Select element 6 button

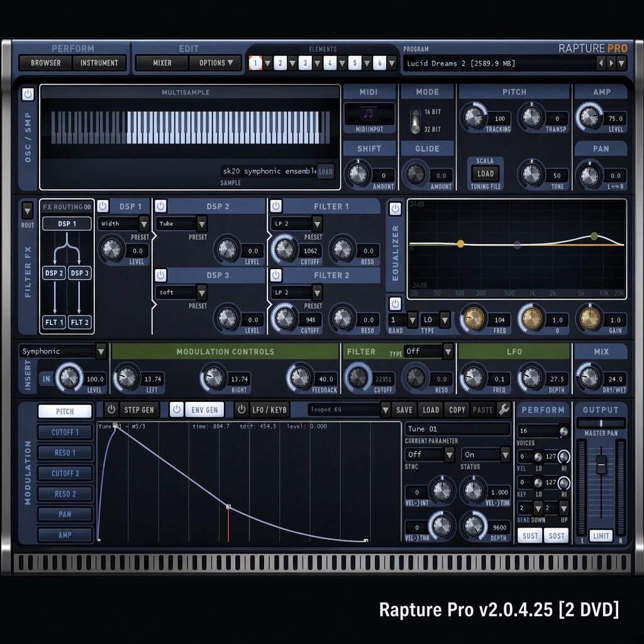pos(379,63)
